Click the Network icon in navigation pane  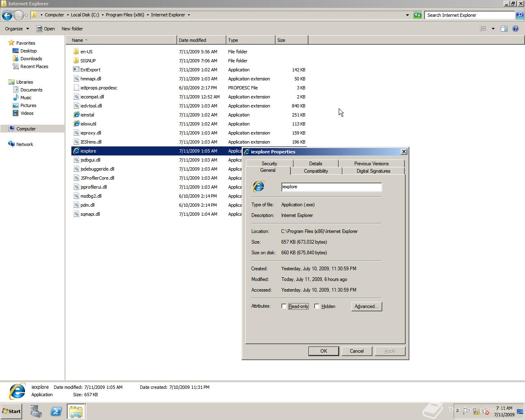coord(11,144)
